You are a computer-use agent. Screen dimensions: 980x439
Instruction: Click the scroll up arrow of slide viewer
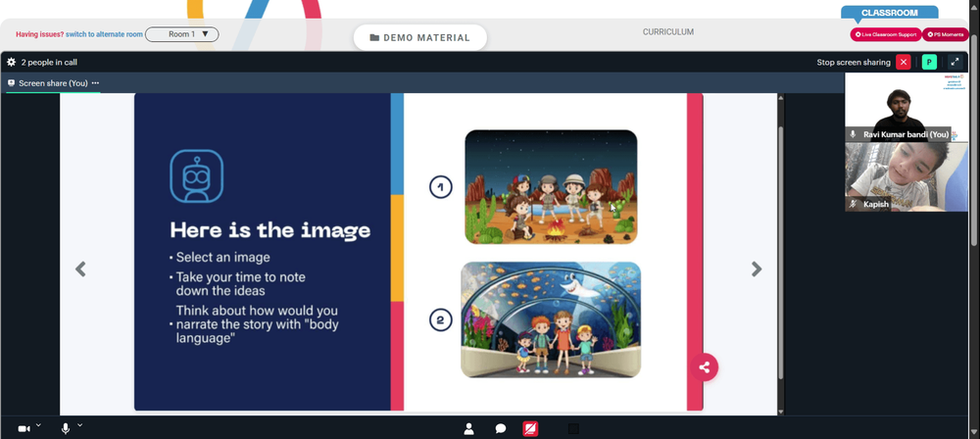pyautogui.click(x=781, y=97)
